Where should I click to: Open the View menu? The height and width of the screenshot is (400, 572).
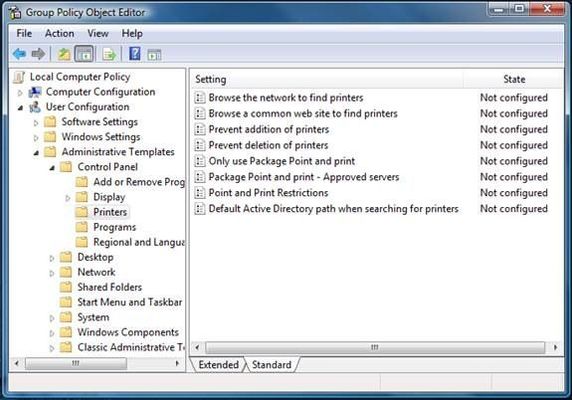(98, 34)
